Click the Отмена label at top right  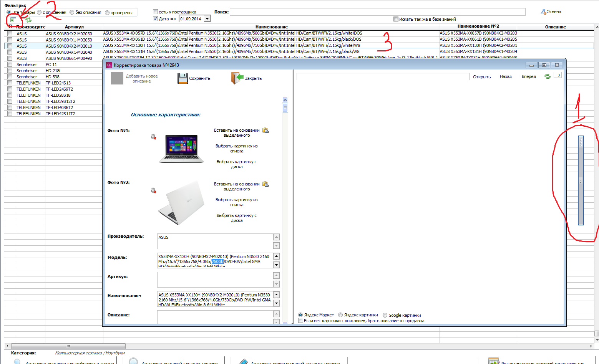pyautogui.click(x=554, y=12)
